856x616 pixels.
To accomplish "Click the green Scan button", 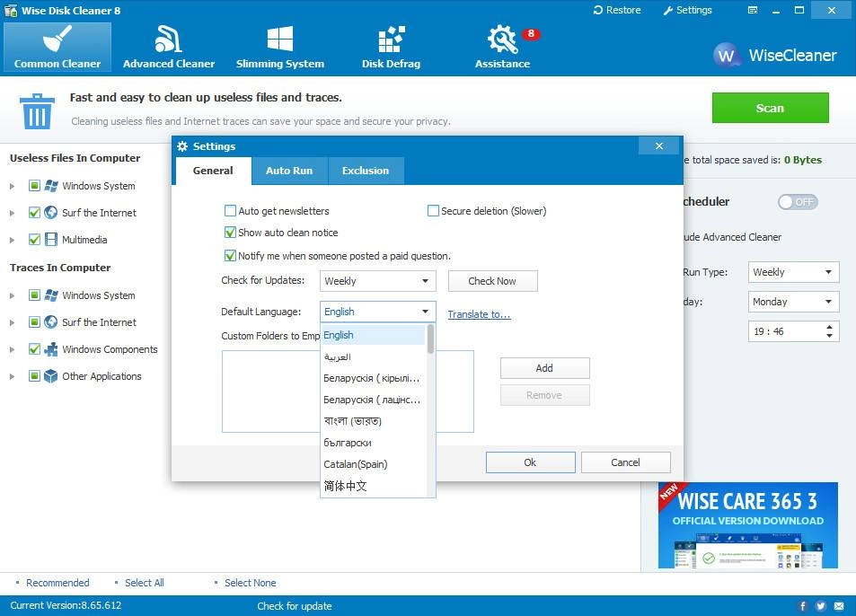I will (771, 108).
